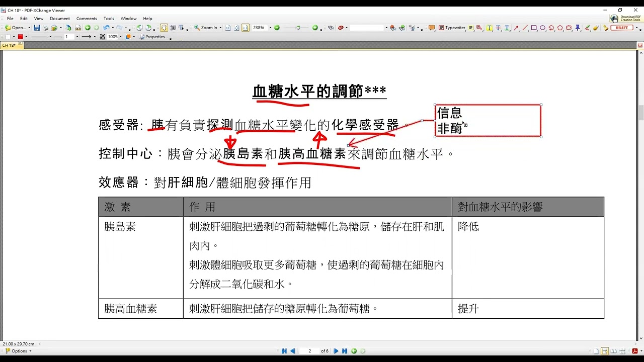The height and width of the screenshot is (362, 644).
Task: Select the Typewriter tool
Action: tap(452, 28)
